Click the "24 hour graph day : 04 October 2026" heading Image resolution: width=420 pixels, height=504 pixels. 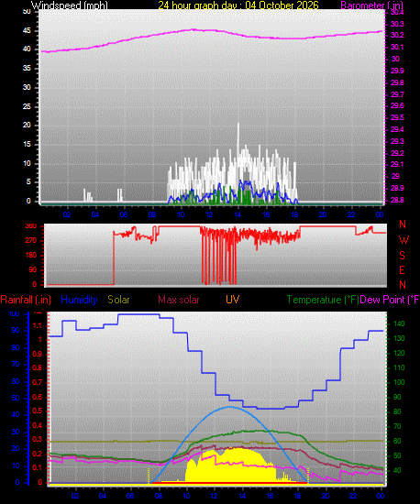[x=238, y=5]
